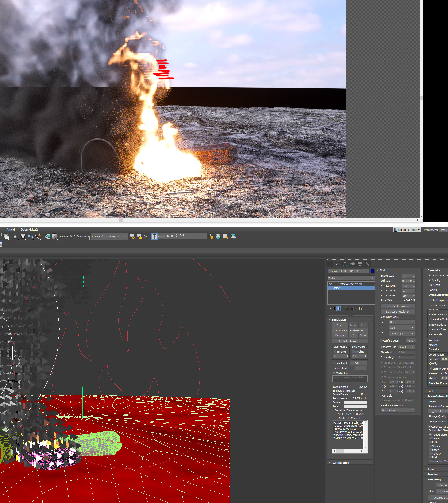This screenshot has width=448, height=503.
Task: Enable Start Frame Timeline checkbox
Action: (335, 352)
